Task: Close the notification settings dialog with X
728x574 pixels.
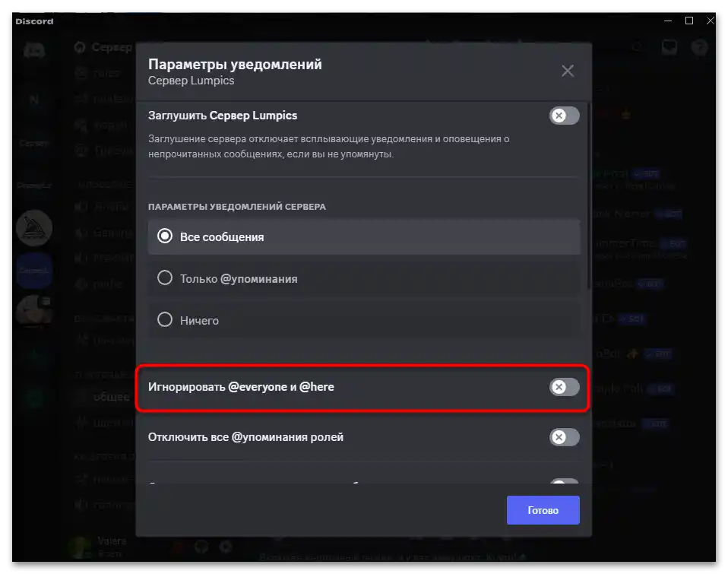Action: (567, 70)
